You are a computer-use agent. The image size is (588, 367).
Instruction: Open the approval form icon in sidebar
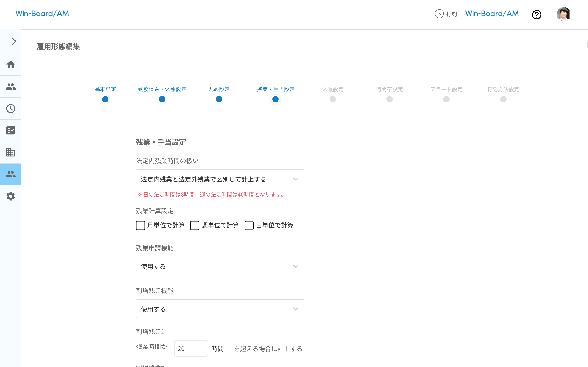pos(10,130)
